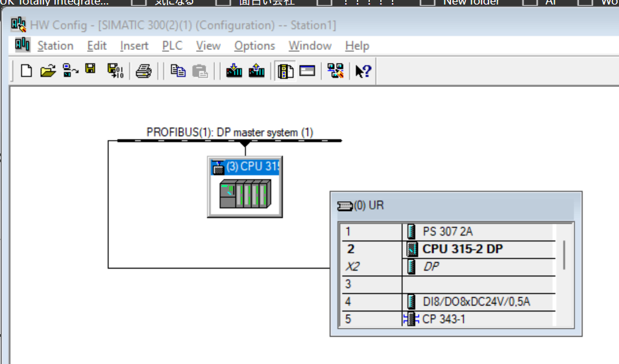The width and height of the screenshot is (619, 364).
Task: Open the Options menu
Action: coord(254,46)
